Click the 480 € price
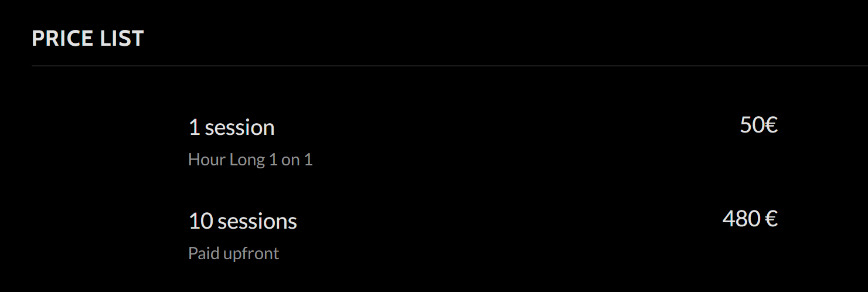Screen dimensions: 868x292 [x=750, y=219]
